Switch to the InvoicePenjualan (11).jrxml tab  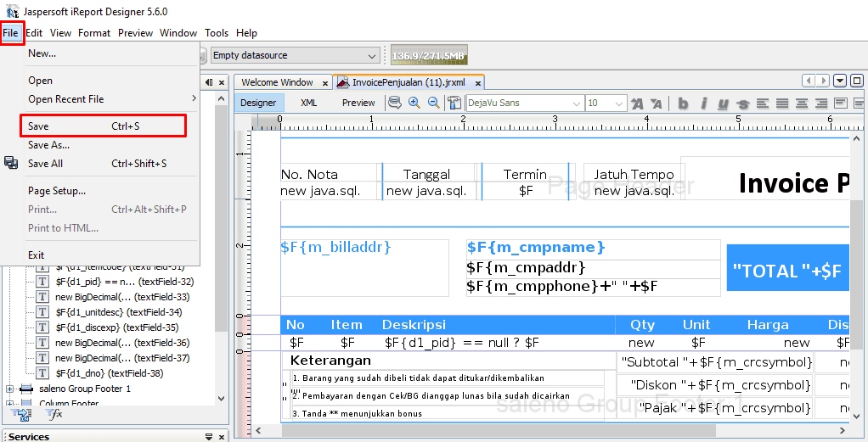(409, 82)
